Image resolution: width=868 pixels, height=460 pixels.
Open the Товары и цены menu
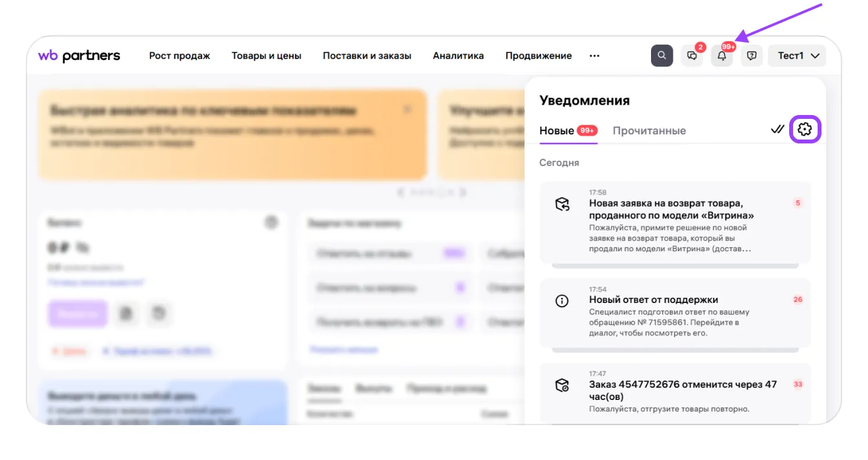click(x=266, y=56)
